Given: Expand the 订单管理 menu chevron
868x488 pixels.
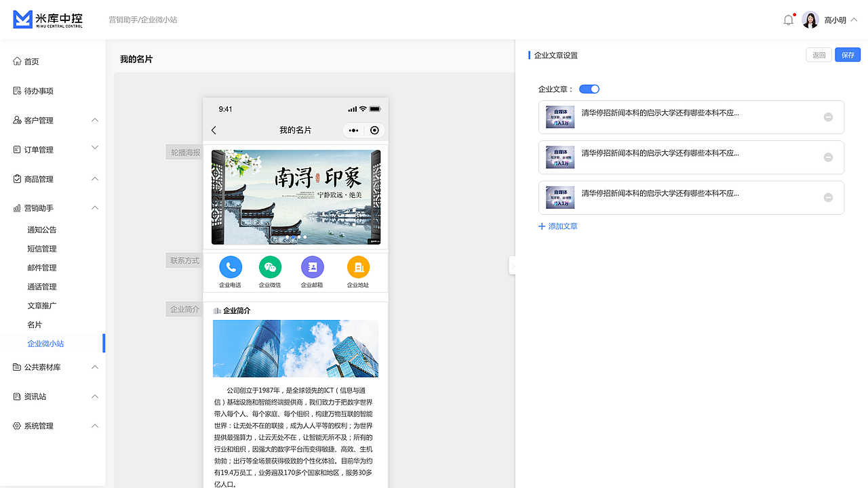Looking at the screenshot, I should [95, 147].
